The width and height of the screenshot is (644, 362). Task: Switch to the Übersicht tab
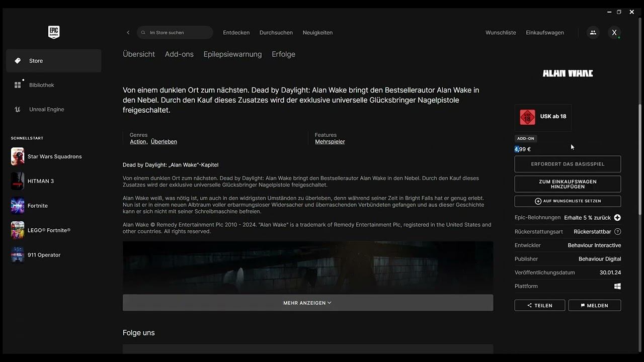click(x=139, y=54)
